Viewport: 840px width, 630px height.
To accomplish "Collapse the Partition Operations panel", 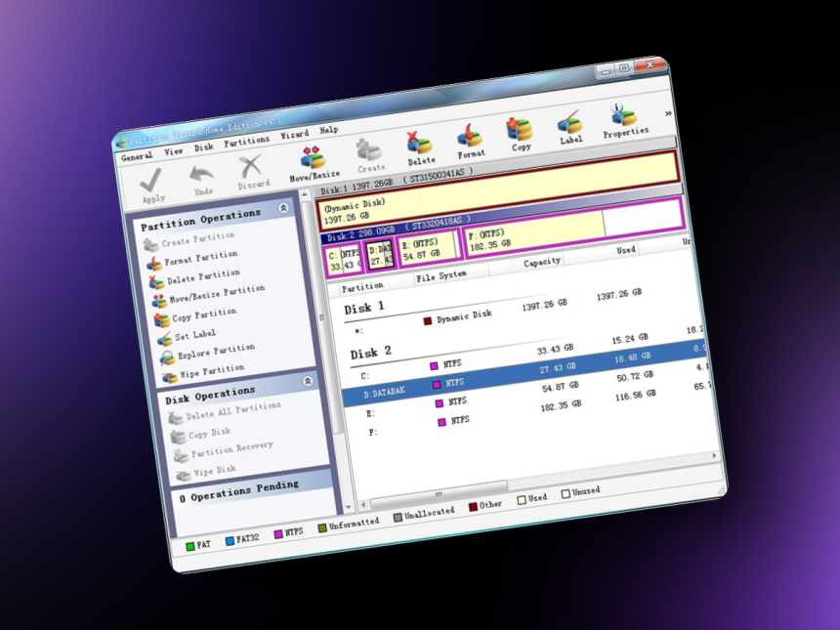I will click(x=283, y=208).
